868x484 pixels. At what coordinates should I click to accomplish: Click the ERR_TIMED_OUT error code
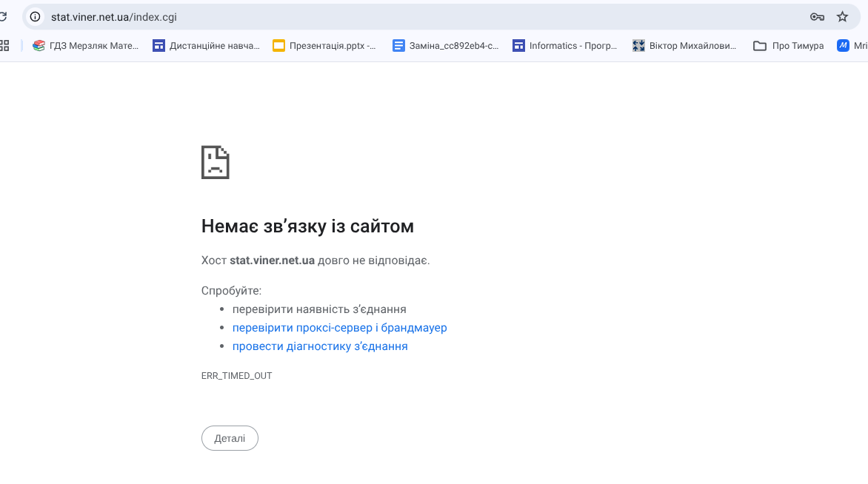coord(237,376)
